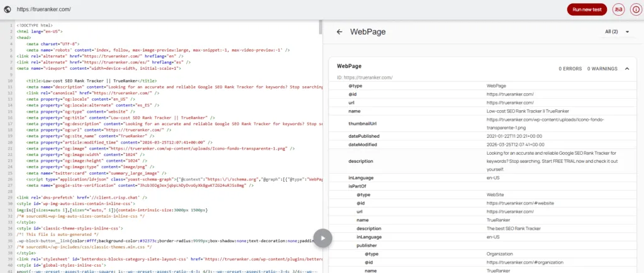The width and height of the screenshot is (644, 273).
Task: Click the 0 WARNINGS label
Action: [x=602, y=69]
